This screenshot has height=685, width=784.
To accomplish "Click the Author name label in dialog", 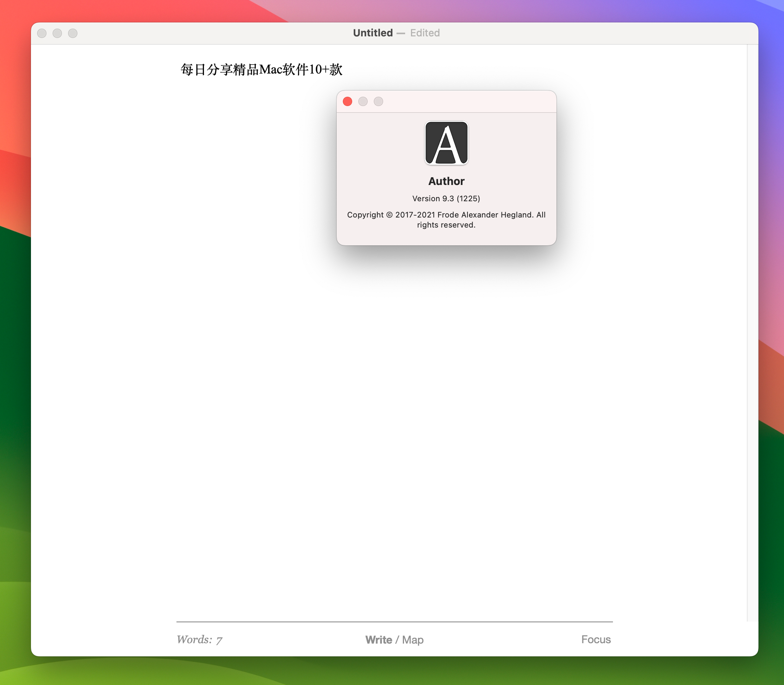I will [x=447, y=181].
